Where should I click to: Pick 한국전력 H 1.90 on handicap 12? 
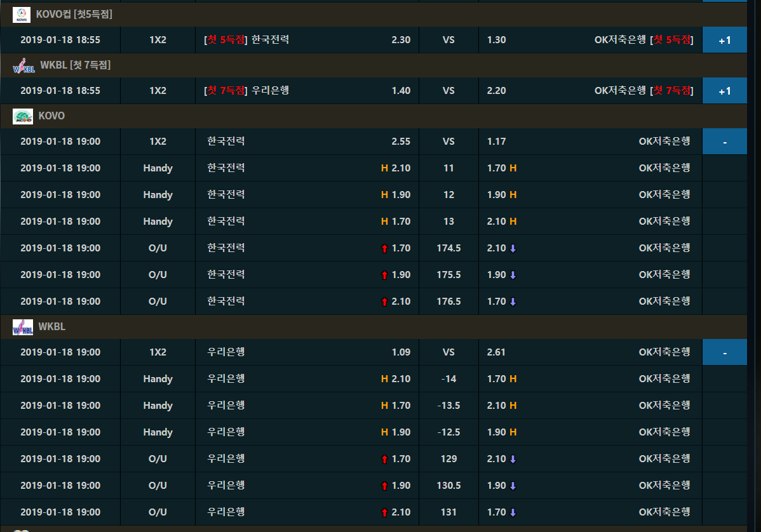307,195
